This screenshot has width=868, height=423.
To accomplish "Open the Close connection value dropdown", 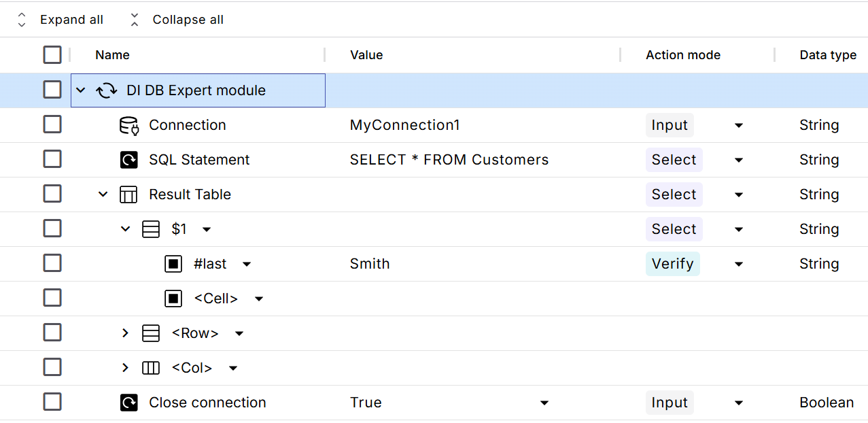I will (544, 403).
